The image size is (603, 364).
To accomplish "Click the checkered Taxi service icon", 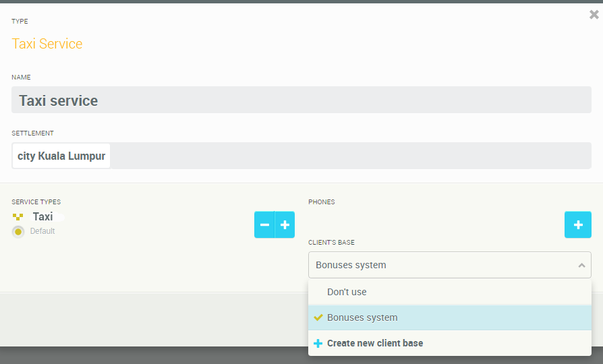I will [18, 217].
